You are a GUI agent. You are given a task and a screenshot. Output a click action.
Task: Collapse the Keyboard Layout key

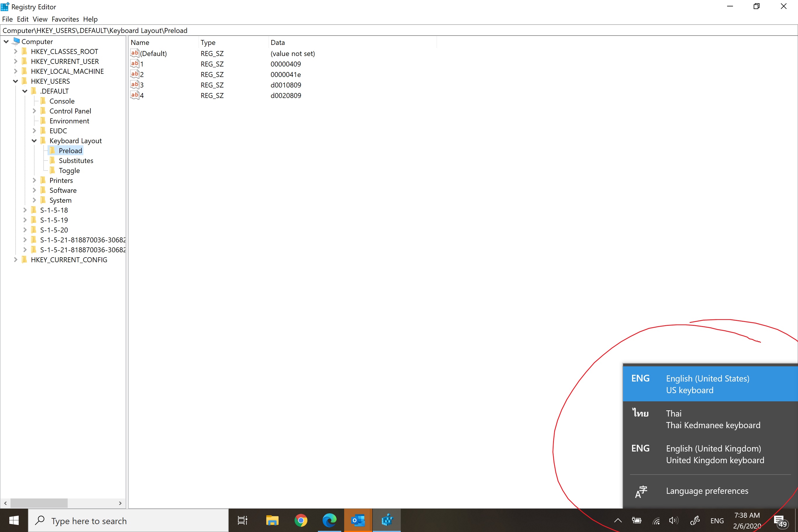[34, 141]
